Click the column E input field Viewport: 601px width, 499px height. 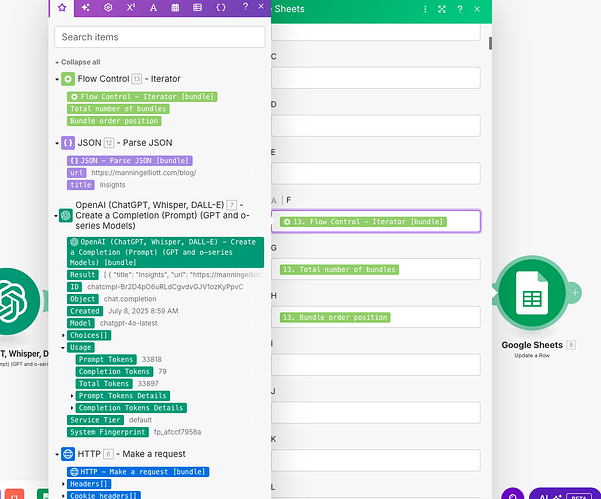click(x=376, y=173)
